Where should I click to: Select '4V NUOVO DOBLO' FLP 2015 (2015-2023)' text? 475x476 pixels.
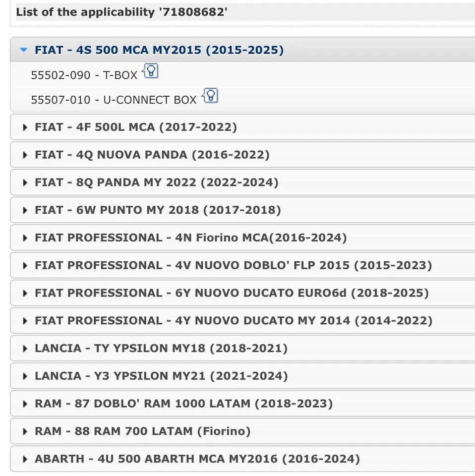(x=303, y=265)
